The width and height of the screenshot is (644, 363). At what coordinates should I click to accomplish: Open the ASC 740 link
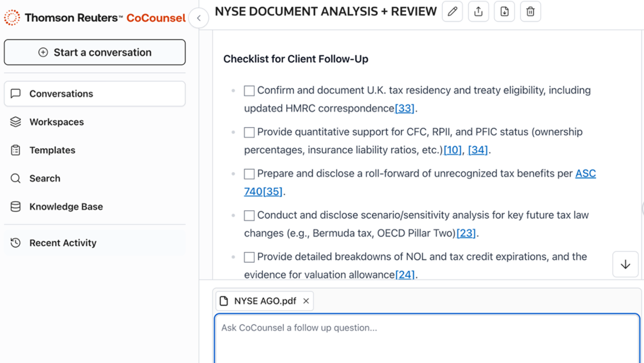click(x=585, y=173)
